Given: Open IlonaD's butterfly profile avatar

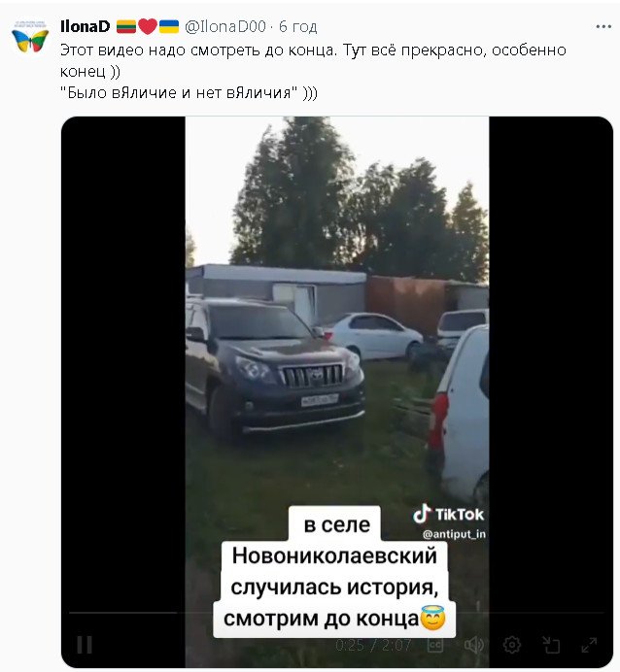Looking at the screenshot, I should [30, 37].
